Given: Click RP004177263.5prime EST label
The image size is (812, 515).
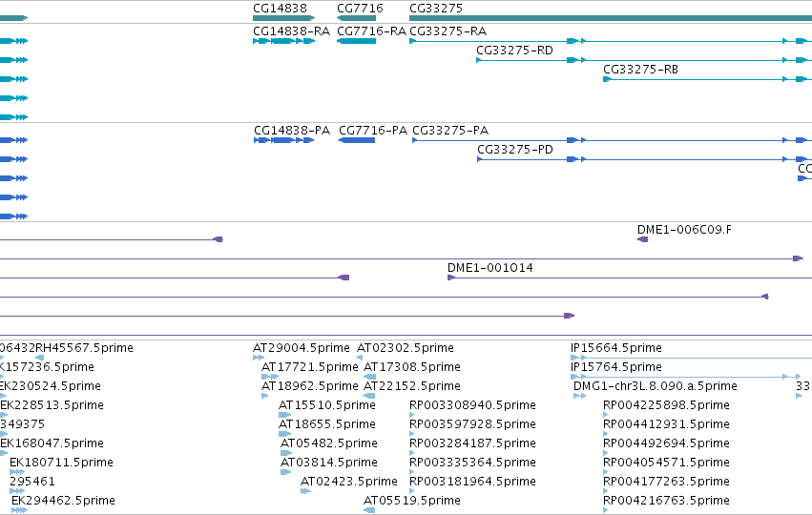Looking at the screenshot, I should coord(666,482).
